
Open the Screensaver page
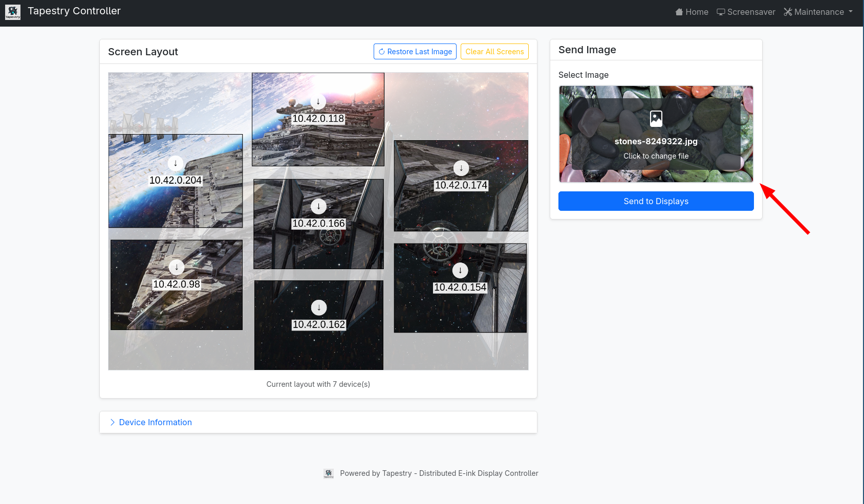tap(746, 12)
